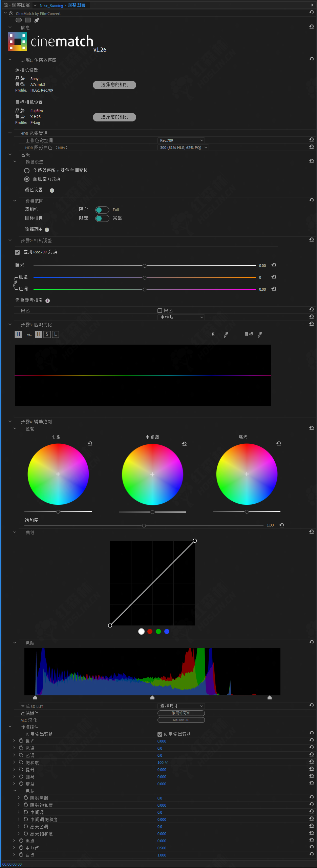317x868 pixels.
Task: Reset the 饱和度 slider under color wheels
Action: click(281, 525)
